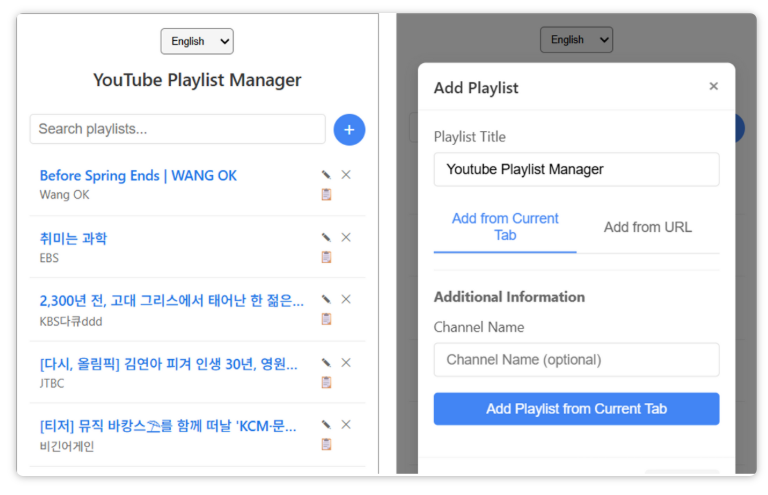Open the 취미는 과학 playlist link
This screenshot has height=495, width=768.
[73, 238]
